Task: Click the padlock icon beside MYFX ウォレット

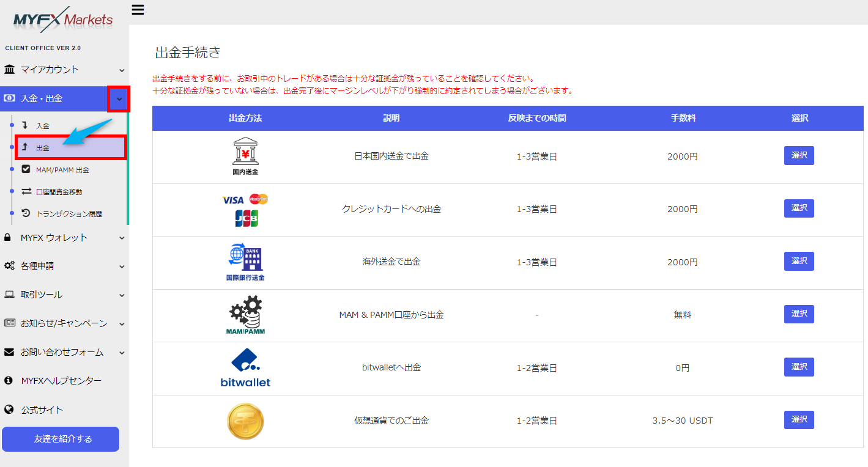Action: [9, 237]
